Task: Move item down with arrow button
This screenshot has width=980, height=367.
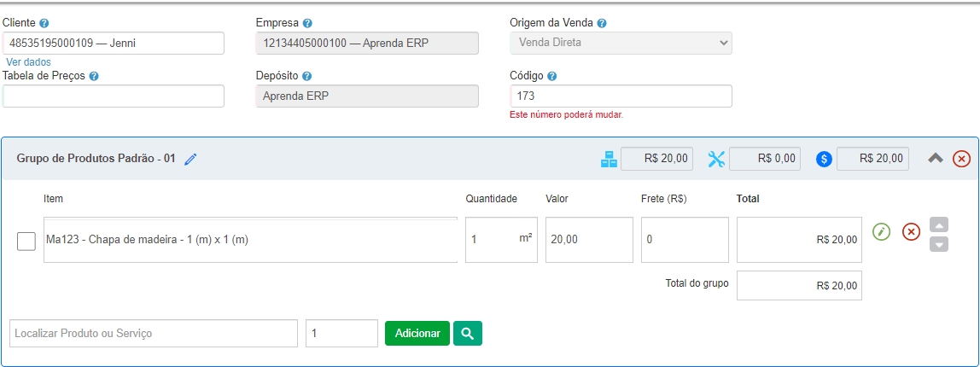Action: pyautogui.click(x=938, y=244)
